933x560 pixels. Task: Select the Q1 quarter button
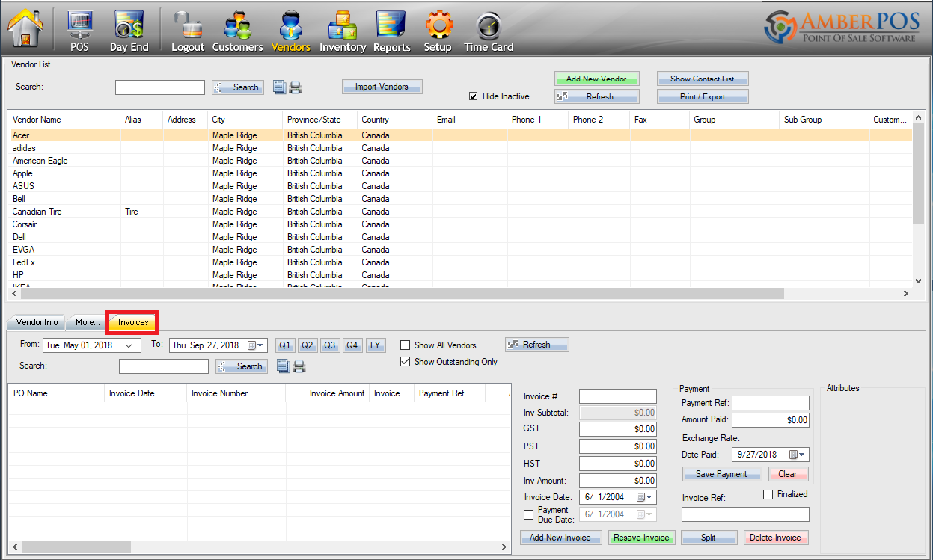[x=285, y=345]
